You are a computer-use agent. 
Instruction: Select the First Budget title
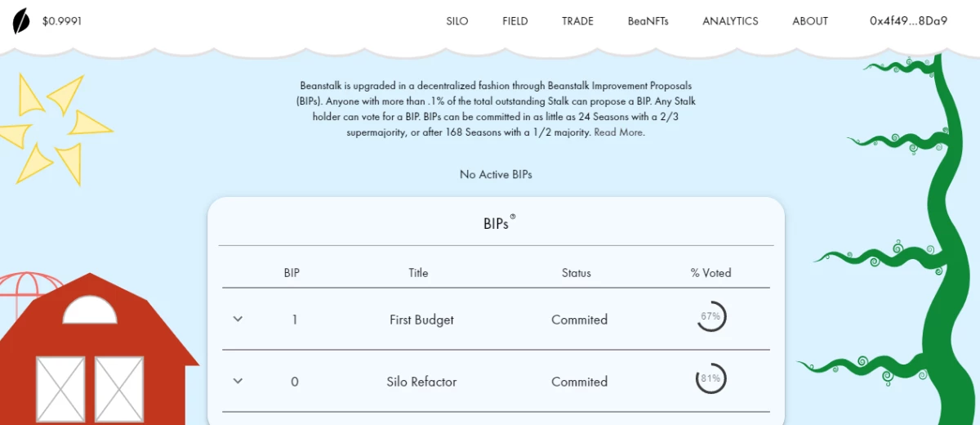421,320
